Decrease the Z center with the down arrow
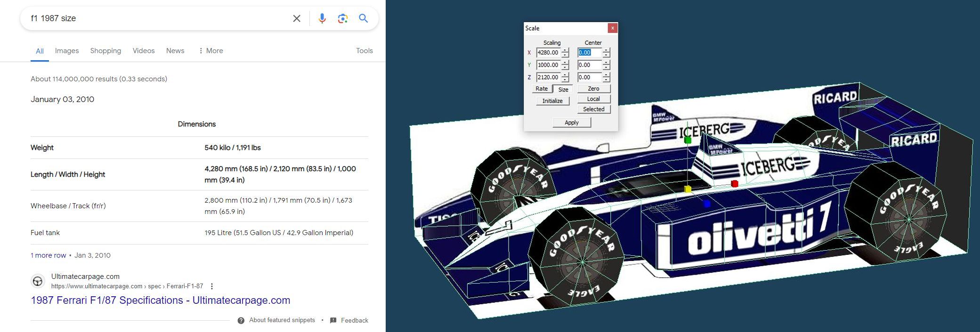Viewport: 980px width, 332px height. (x=607, y=79)
